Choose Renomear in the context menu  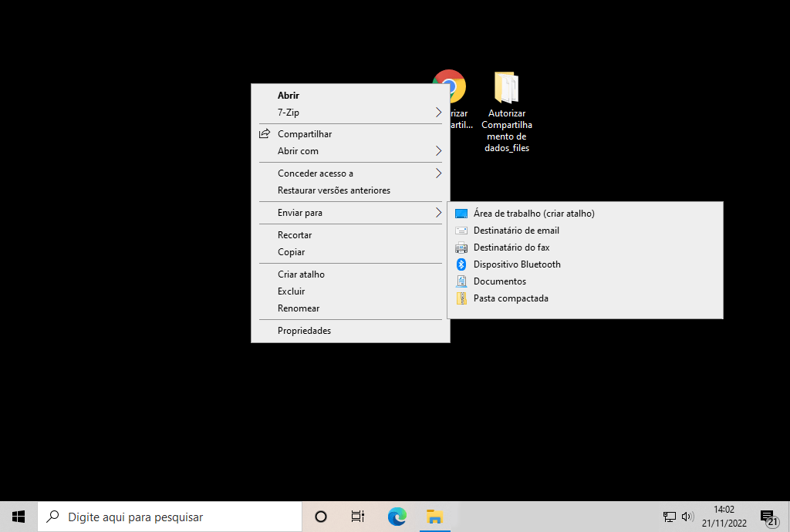[x=299, y=308]
